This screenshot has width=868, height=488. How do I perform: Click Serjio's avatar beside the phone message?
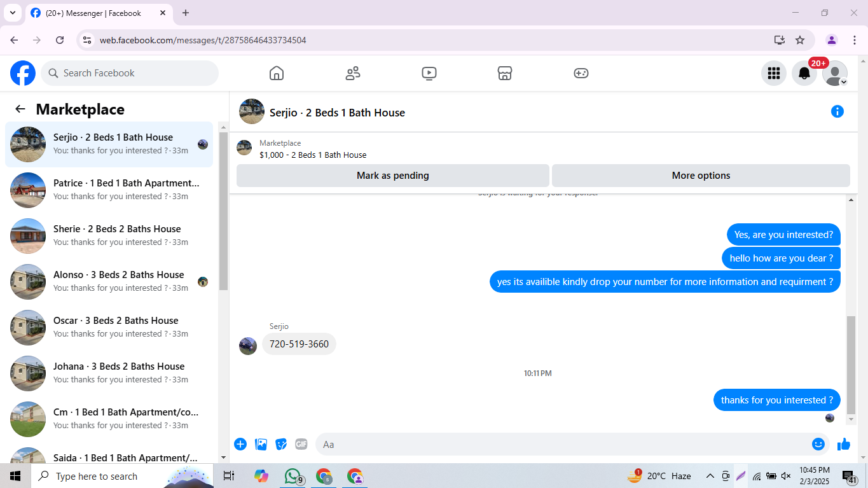(x=248, y=346)
